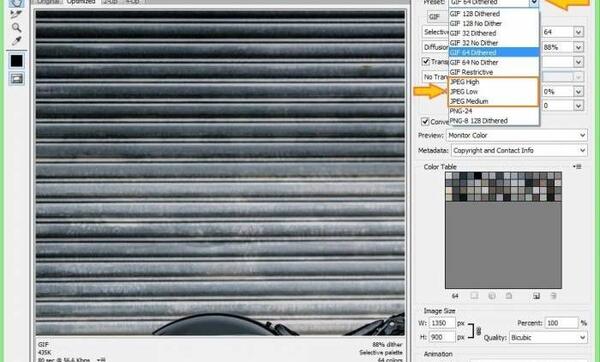This screenshot has width=600, height=362.
Task: Toggle the Transparency checkbox
Action: [x=426, y=61]
